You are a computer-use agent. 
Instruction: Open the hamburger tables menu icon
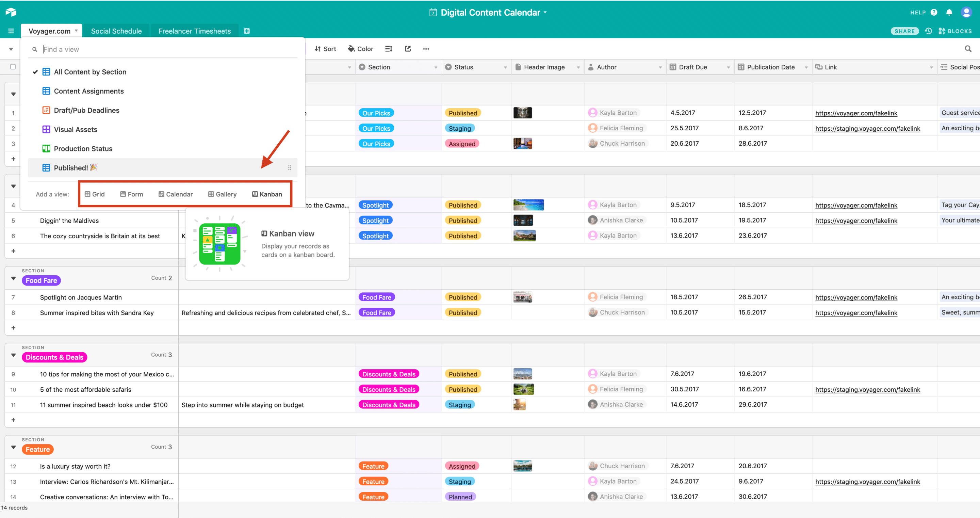coord(11,31)
